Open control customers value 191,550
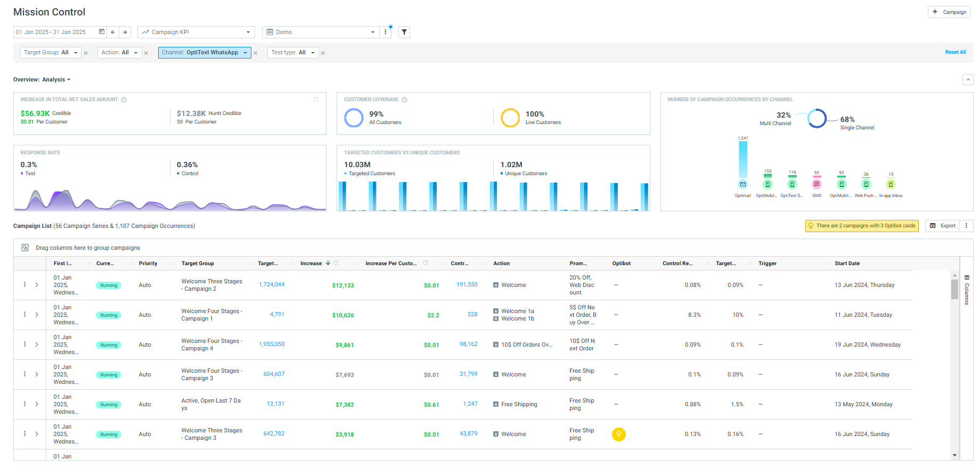This screenshot has width=980, height=468. click(467, 285)
